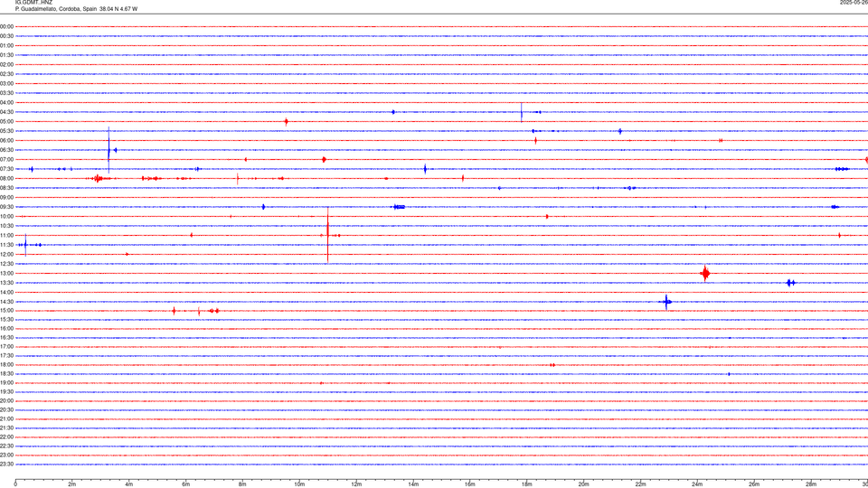Select the 00:30 trace time label
868x488 pixels.
pyautogui.click(x=6, y=36)
